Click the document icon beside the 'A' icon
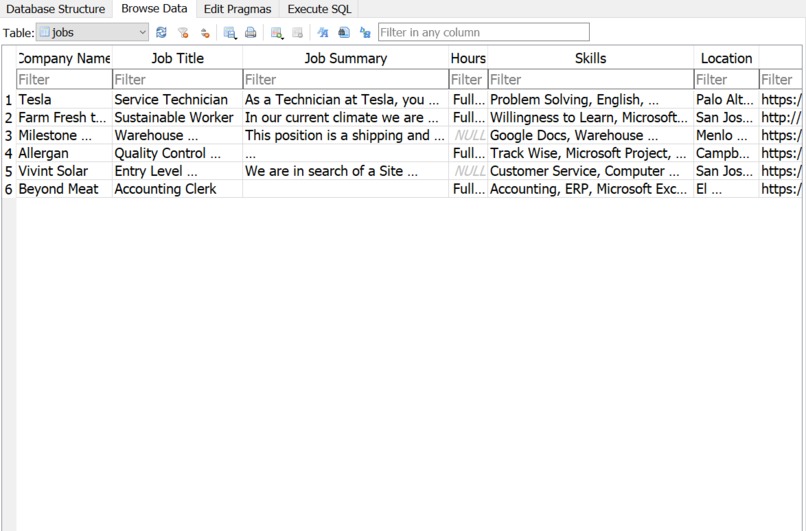 click(344, 32)
